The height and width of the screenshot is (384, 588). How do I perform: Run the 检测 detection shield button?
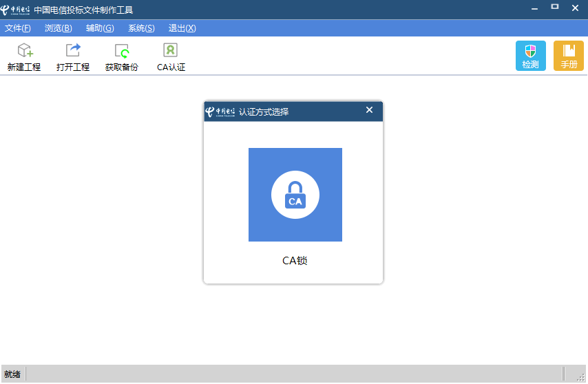click(530, 56)
